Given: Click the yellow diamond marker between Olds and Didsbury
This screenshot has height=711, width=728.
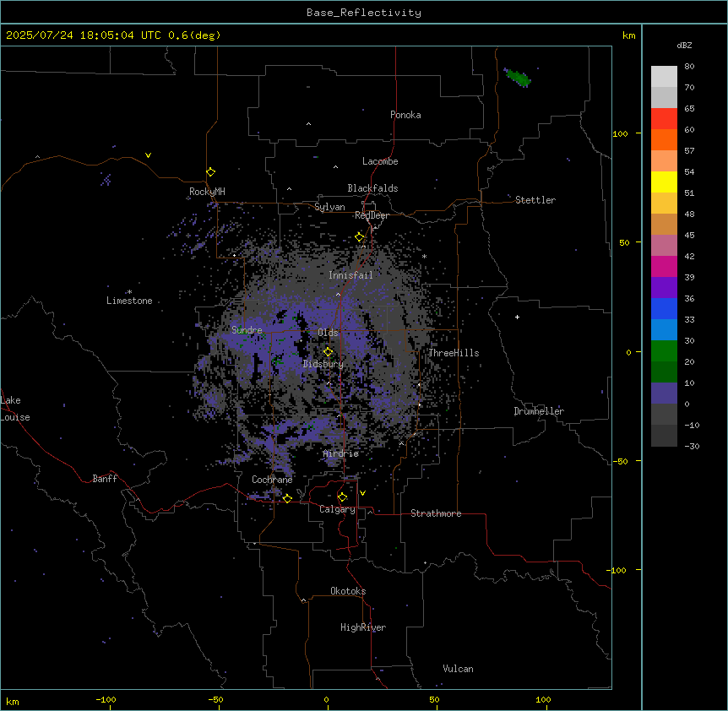Looking at the screenshot, I should coord(329,352).
